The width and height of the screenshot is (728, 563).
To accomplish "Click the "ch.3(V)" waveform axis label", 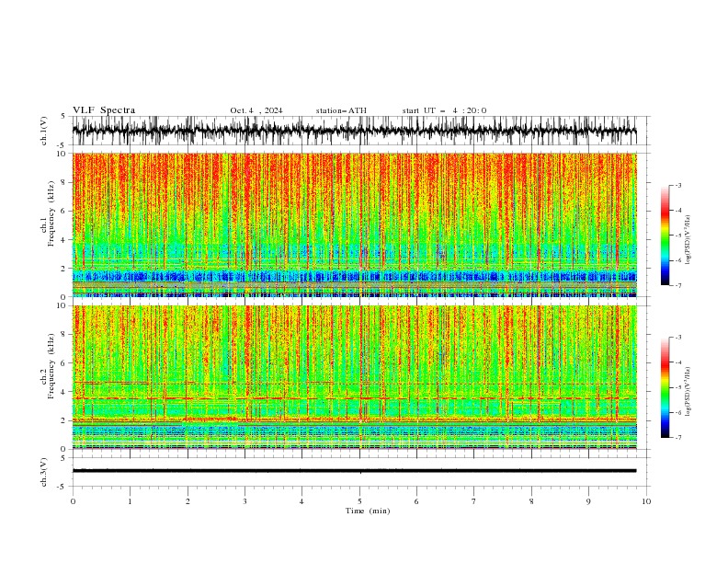I will point(44,472).
